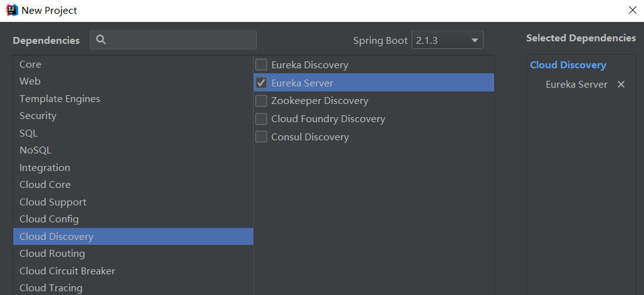Open the Spring Boot version dropdown
This screenshot has width=644, height=295.
point(447,40)
